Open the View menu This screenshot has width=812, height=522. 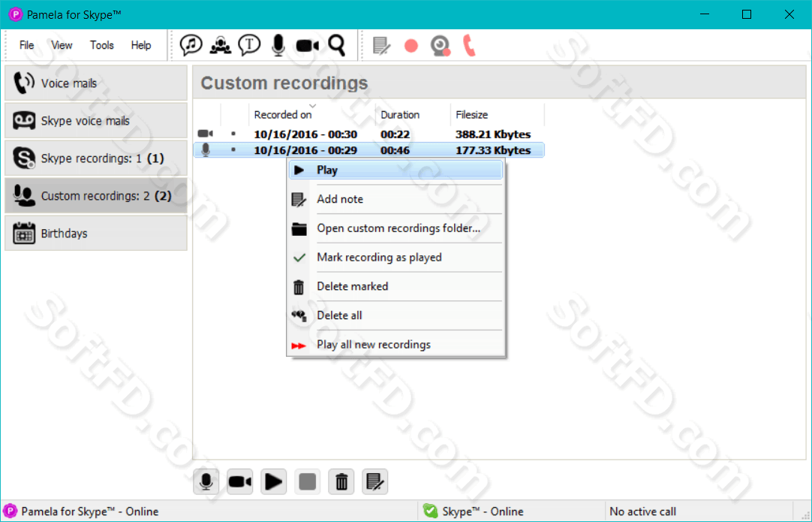62,45
